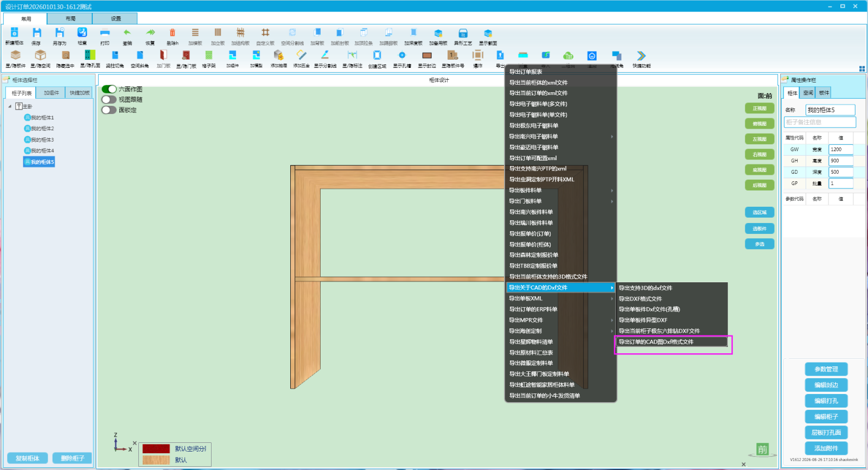This screenshot has width=868, height=470.
Task: Click the 加组件 add component icon
Action: [233, 55]
